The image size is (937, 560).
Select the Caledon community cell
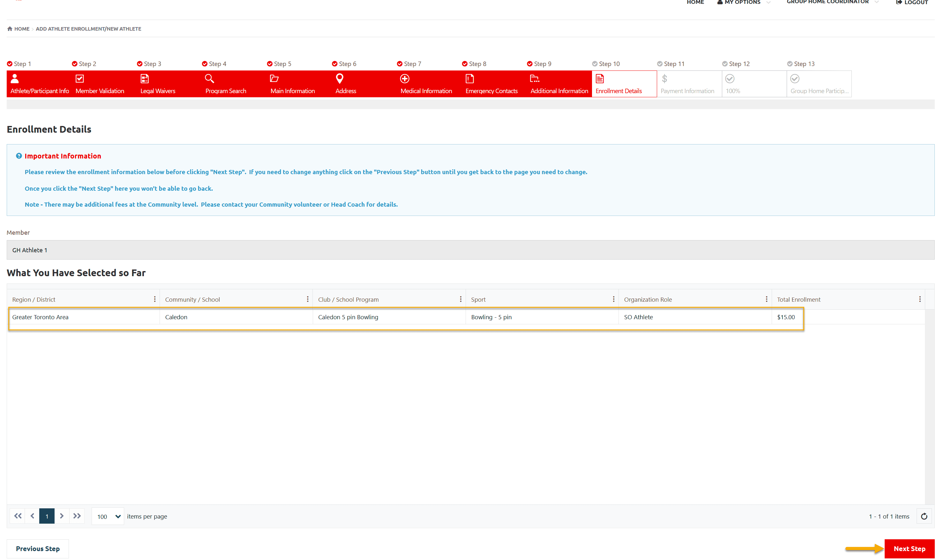tap(236, 317)
